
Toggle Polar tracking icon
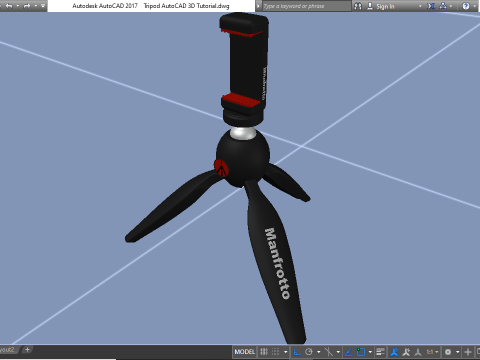309,352
